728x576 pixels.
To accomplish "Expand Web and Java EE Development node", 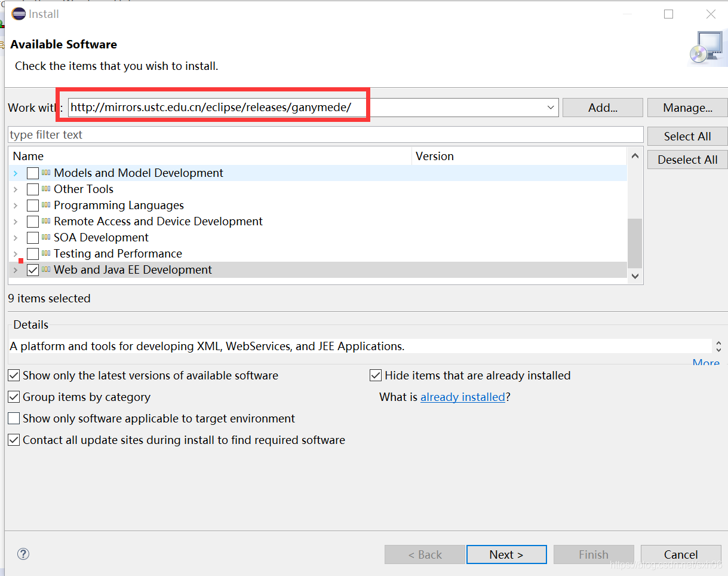I will [16, 270].
